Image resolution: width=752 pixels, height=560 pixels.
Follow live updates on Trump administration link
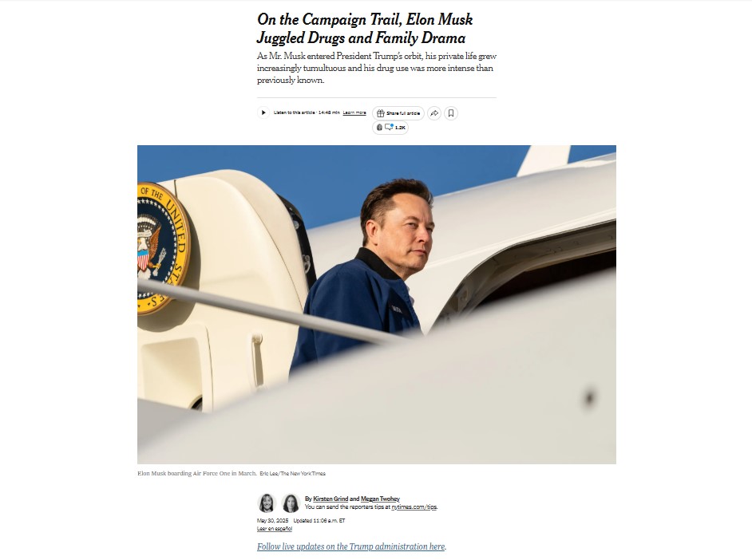(351, 546)
